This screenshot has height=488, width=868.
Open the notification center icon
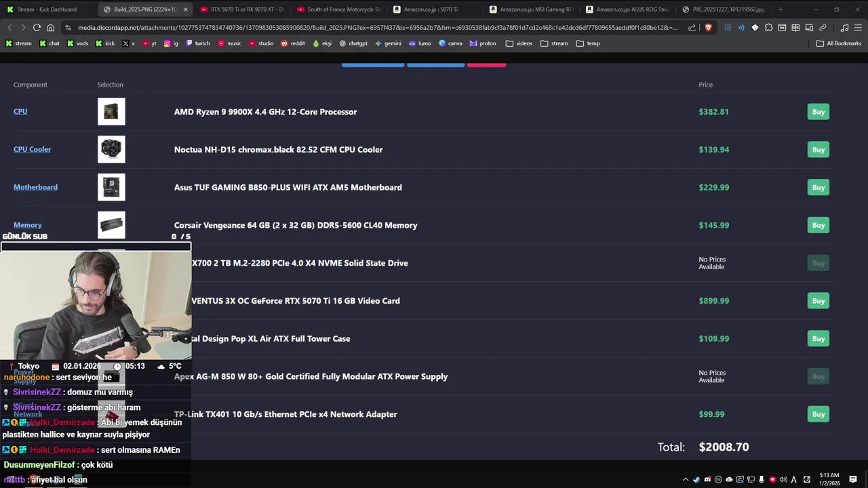tap(853, 480)
